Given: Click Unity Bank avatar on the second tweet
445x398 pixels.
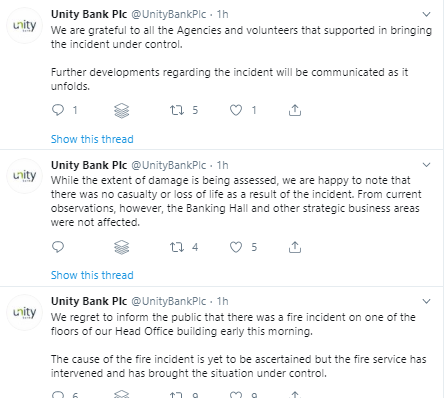Looking at the screenshot, I should tap(25, 176).
